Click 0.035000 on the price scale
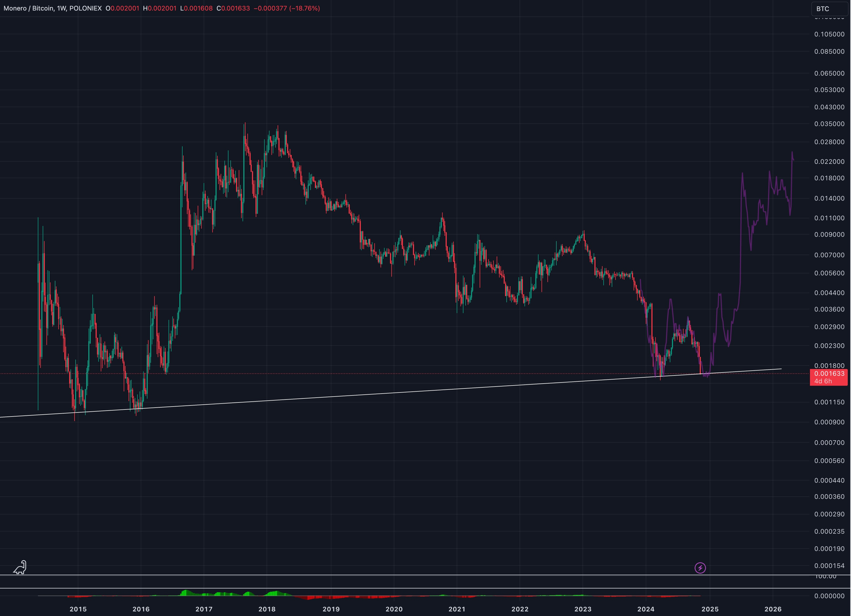The width and height of the screenshot is (851, 616). tap(829, 124)
